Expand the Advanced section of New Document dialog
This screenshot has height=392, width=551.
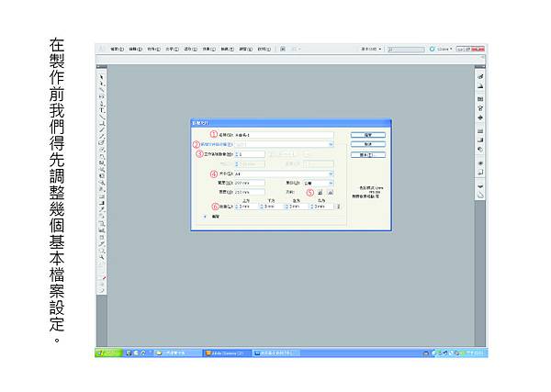click(205, 217)
